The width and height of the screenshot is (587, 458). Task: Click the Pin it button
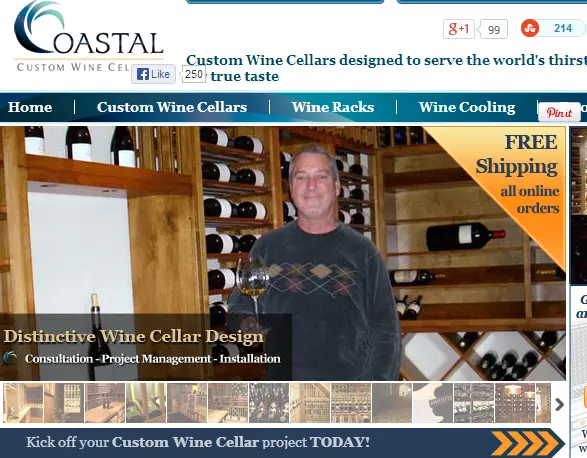click(x=559, y=112)
